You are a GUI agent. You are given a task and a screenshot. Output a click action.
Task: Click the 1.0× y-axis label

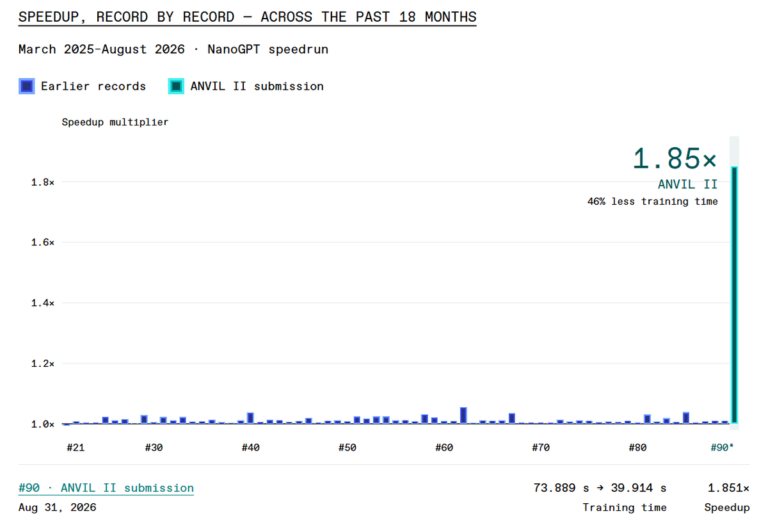(x=42, y=424)
